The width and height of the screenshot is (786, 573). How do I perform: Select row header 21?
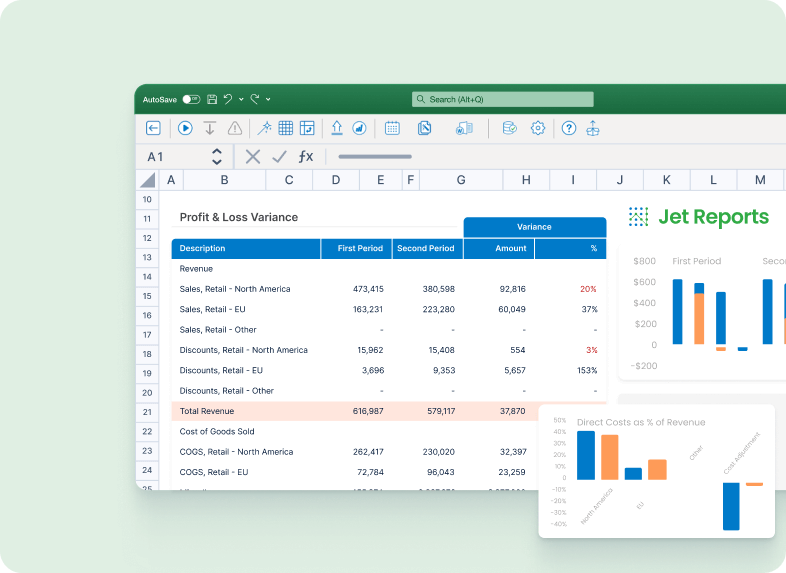147,412
